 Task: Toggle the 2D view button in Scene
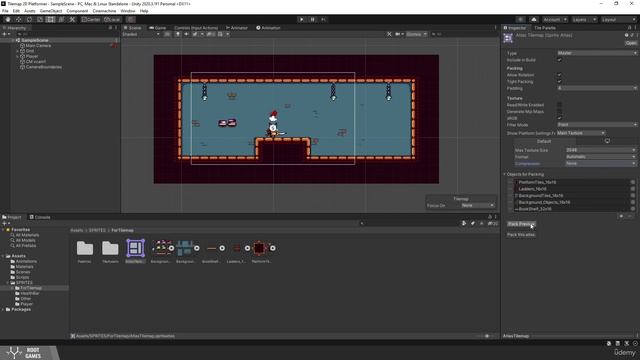(x=167, y=34)
